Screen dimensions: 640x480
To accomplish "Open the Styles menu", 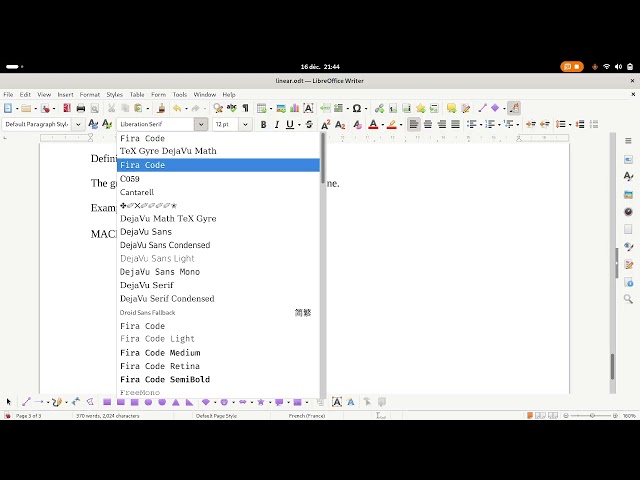I will click(x=115, y=94).
